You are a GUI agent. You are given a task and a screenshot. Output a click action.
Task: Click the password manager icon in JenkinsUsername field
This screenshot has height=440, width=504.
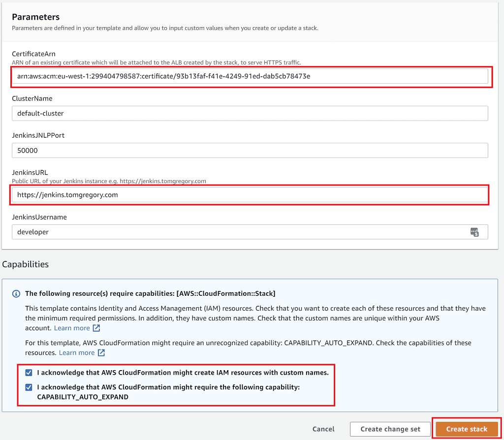pyautogui.click(x=475, y=232)
